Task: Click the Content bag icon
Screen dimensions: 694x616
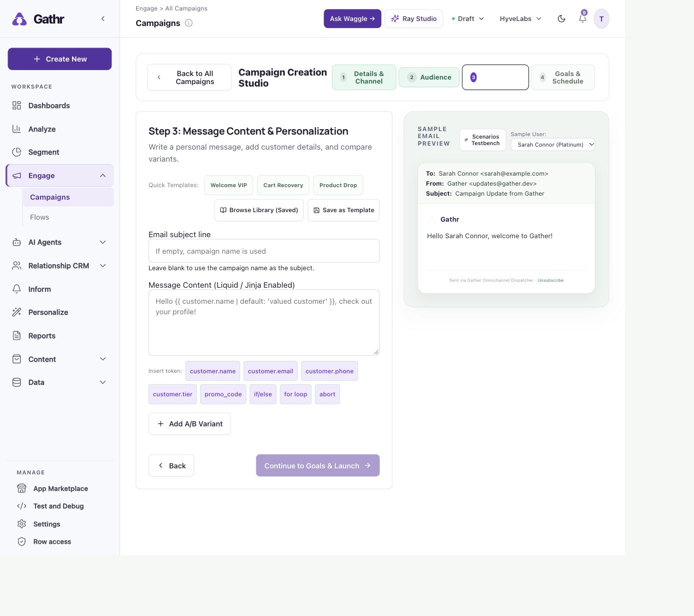Action: coord(17,359)
